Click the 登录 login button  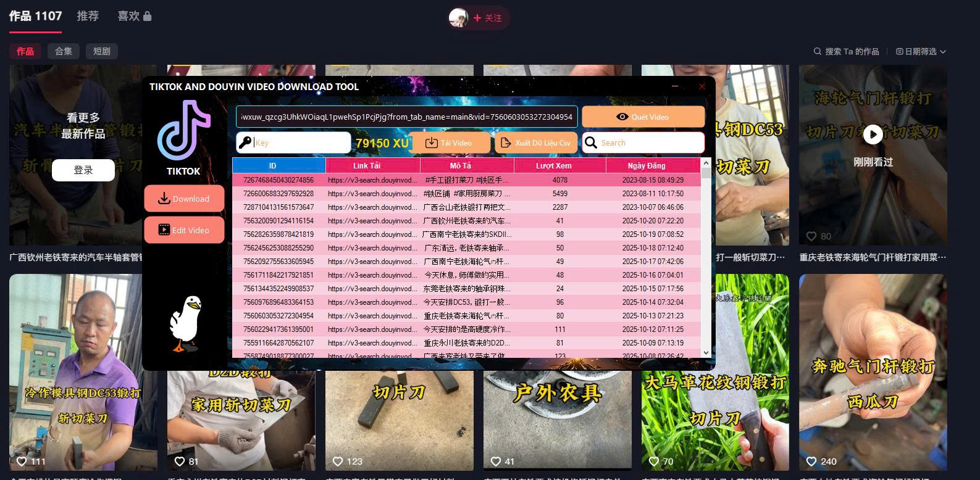coord(83,170)
